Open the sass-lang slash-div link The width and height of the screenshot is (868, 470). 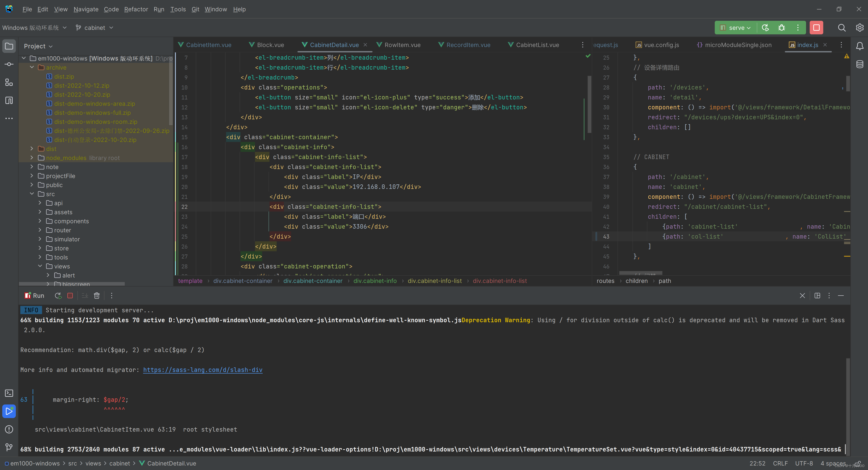click(203, 370)
